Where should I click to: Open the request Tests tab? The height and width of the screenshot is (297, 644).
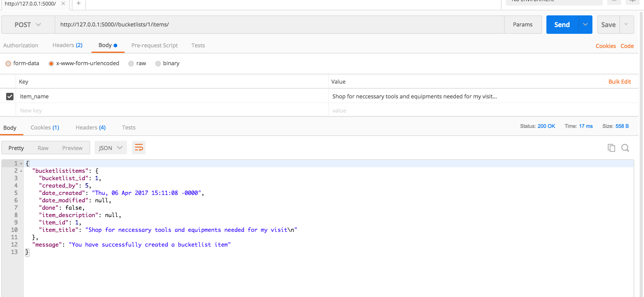[198, 45]
